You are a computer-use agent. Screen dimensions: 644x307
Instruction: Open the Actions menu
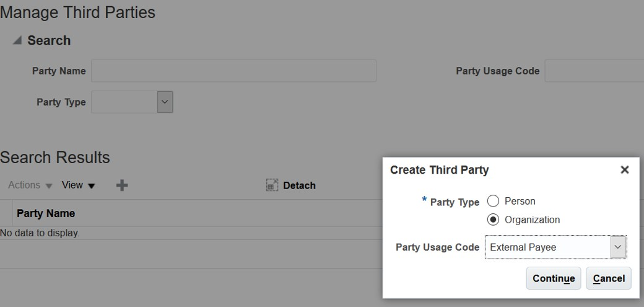[30, 185]
